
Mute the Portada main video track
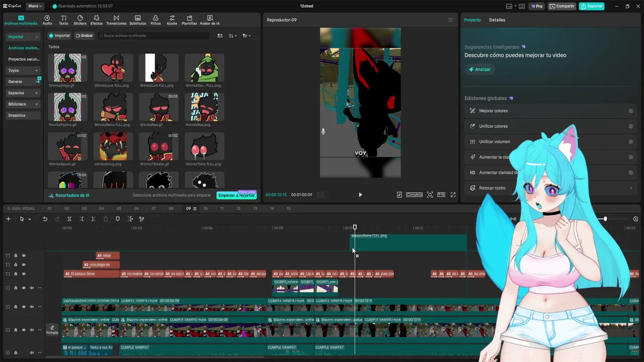(32, 330)
